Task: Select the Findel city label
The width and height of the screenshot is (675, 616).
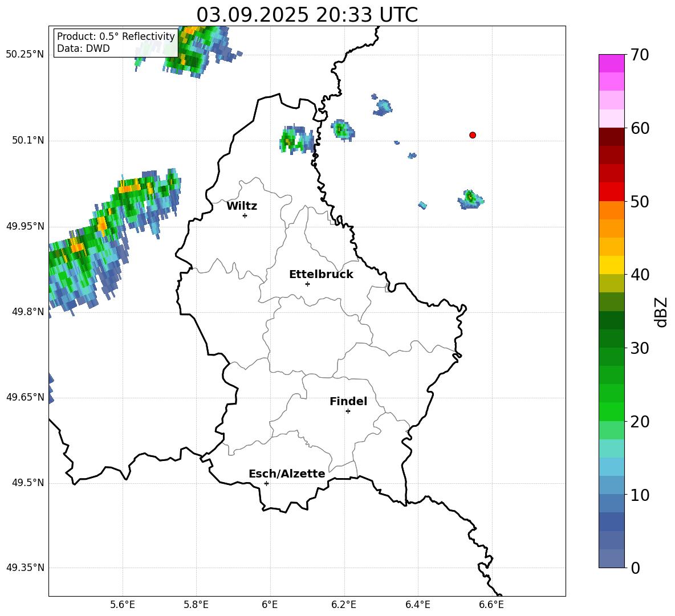Action: pos(348,402)
